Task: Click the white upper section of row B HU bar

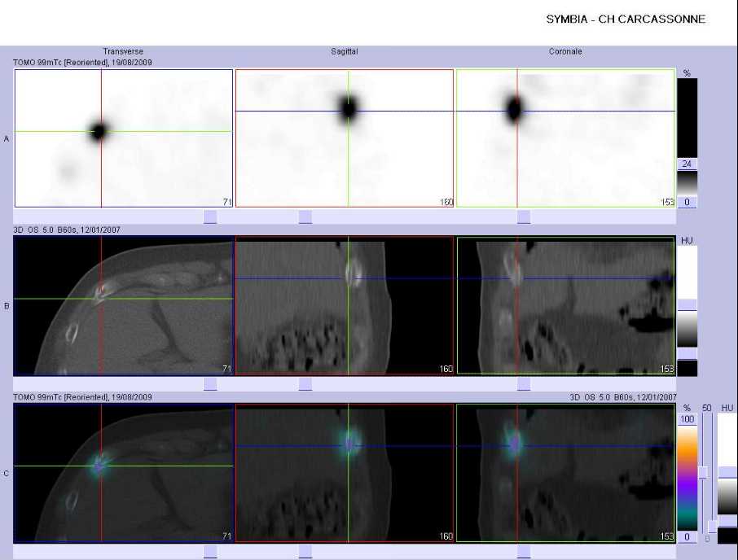Action: pos(687,272)
